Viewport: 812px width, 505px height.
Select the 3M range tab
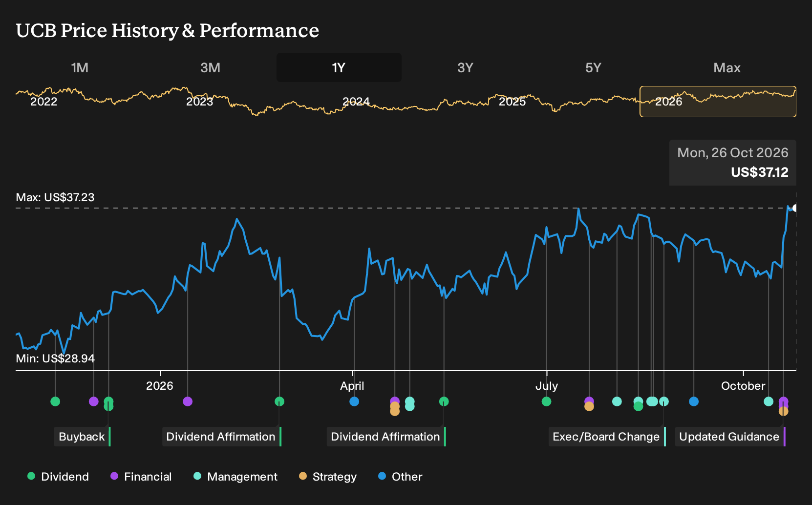[x=211, y=67]
